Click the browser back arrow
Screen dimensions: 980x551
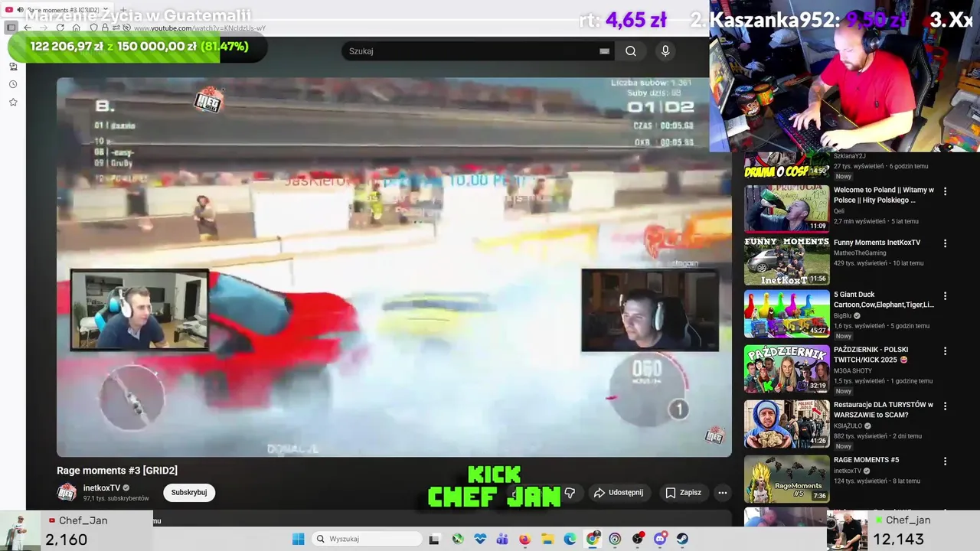(28, 28)
